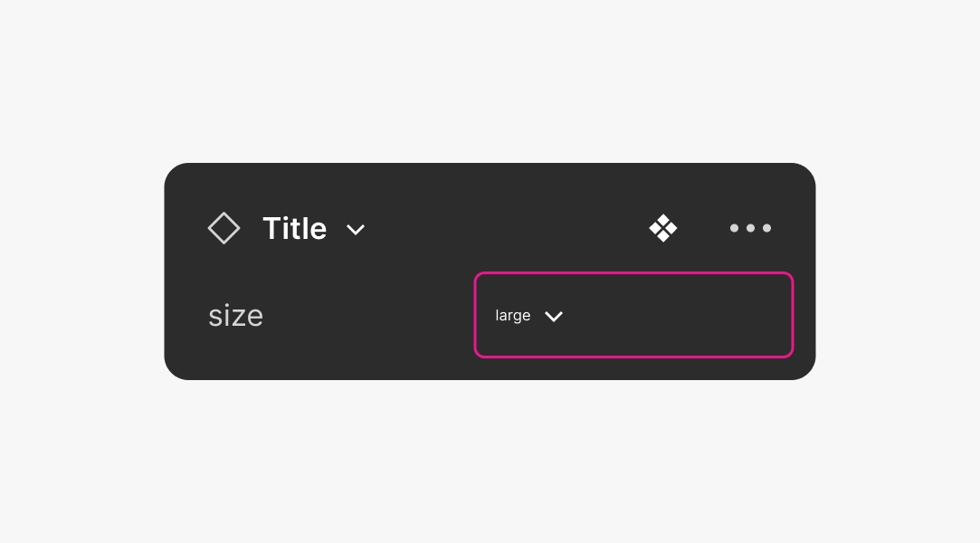The image size is (980, 543).
Task: Change size variant from large
Action: (633, 315)
